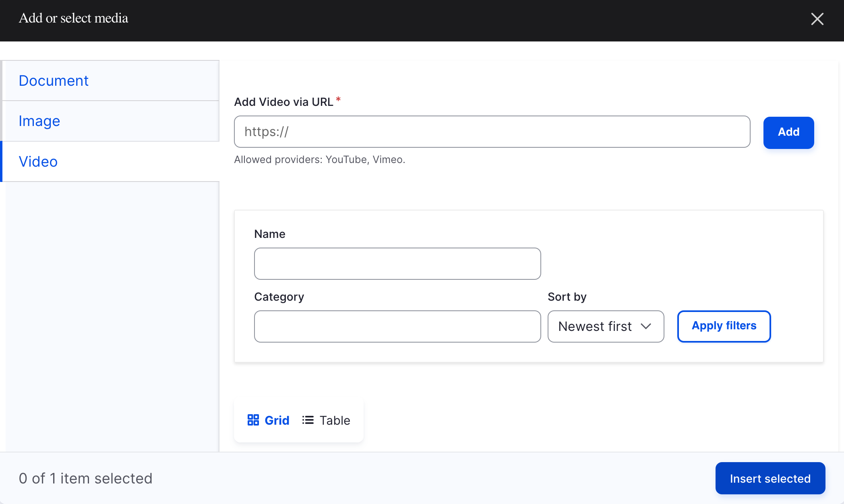This screenshot has width=844, height=504.
Task: Click the 0 of 1 item selected text
Action: click(x=85, y=478)
